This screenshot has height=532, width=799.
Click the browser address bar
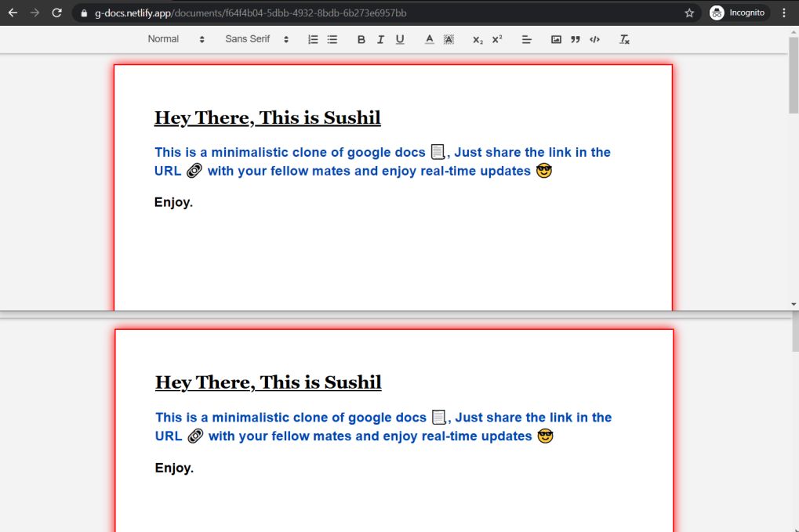314,13
